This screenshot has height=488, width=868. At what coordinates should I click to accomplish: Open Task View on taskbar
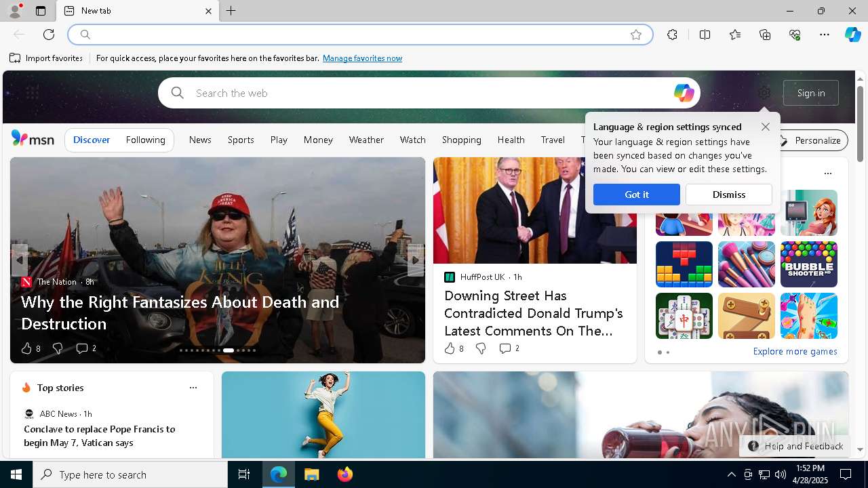(x=244, y=474)
